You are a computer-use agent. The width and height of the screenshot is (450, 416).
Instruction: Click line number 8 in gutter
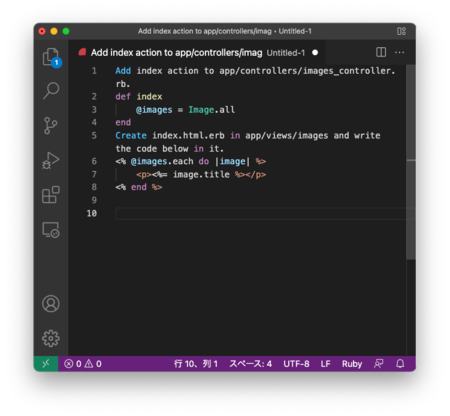(94, 187)
